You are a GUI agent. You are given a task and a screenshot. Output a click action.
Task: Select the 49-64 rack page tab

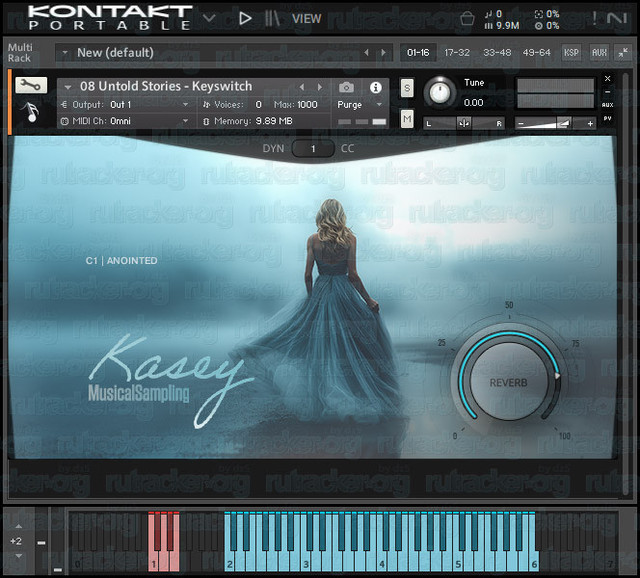coord(536,52)
